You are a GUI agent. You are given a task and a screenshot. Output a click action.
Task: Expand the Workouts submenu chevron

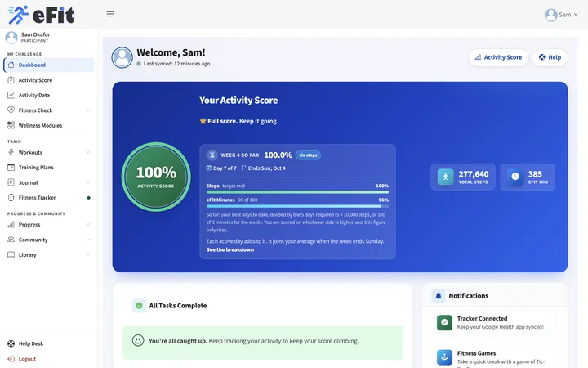87,152
